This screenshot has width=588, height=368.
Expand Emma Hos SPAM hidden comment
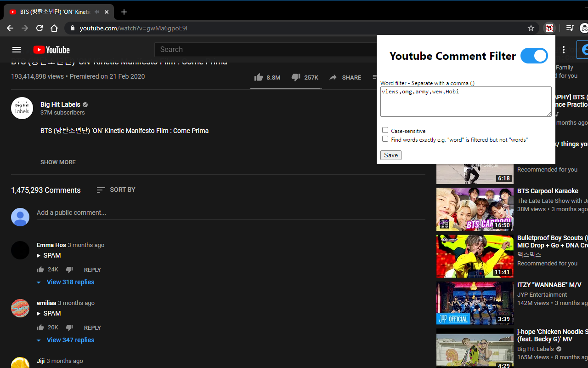coord(49,255)
